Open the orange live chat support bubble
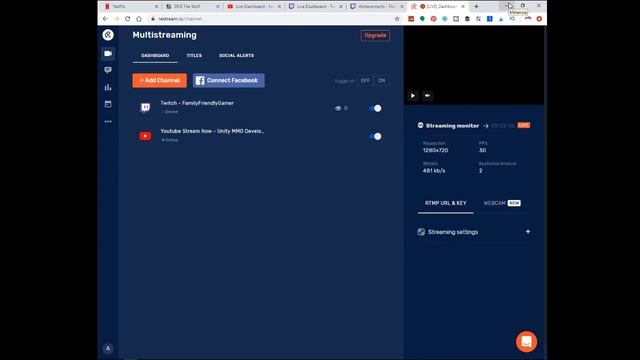The image size is (640, 360). [x=526, y=341]
